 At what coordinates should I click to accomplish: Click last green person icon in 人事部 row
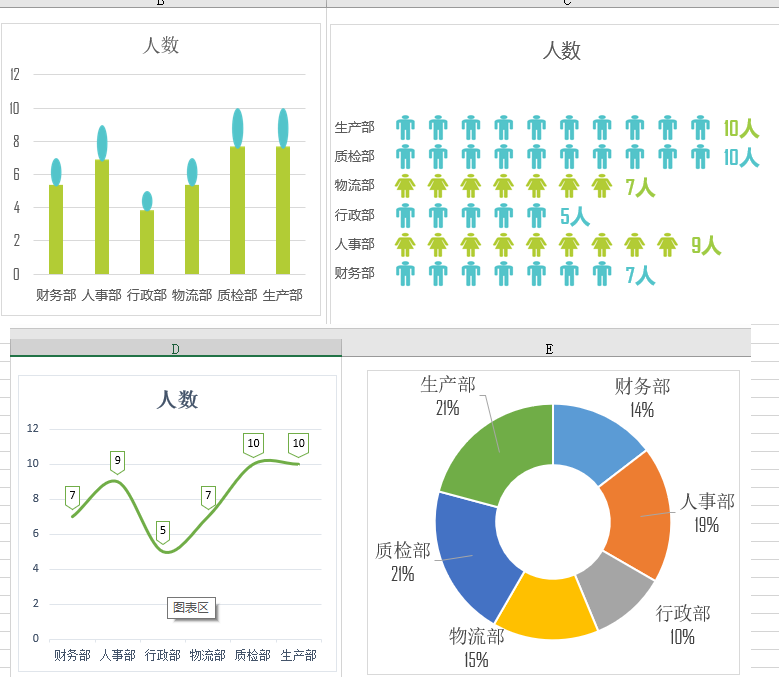click(667, 244)
